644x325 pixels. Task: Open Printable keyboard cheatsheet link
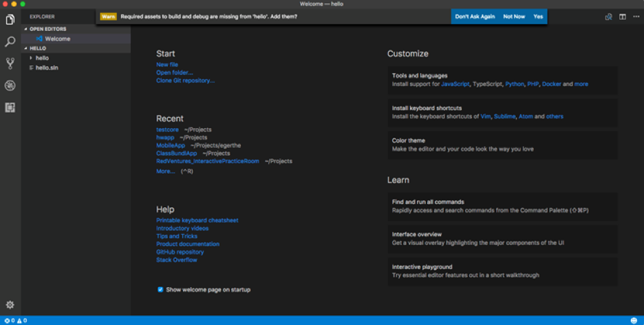197,220
